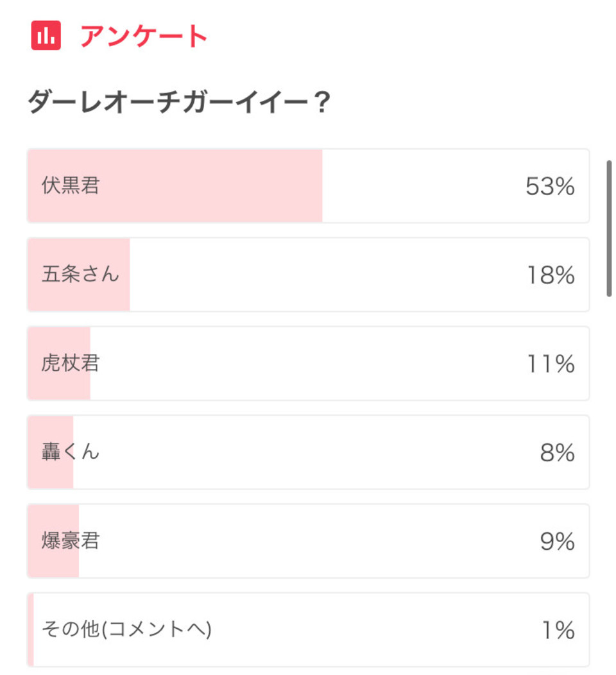Screen dimensions: 616x675
Task: Click the 8% result for 轟くん
Action: [558, 452]
